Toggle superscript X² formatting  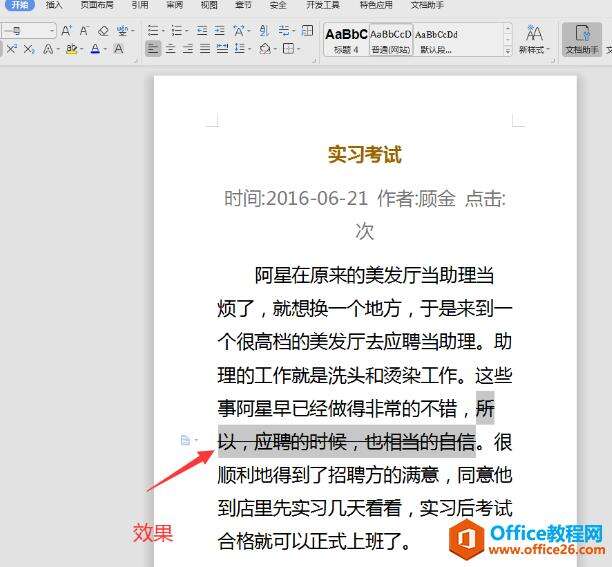pos(11,49)
